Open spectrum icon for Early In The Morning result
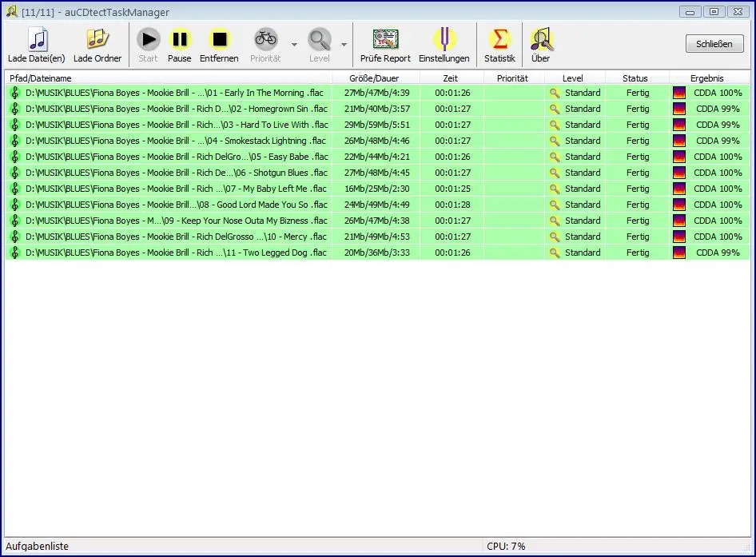 (679, 93)
